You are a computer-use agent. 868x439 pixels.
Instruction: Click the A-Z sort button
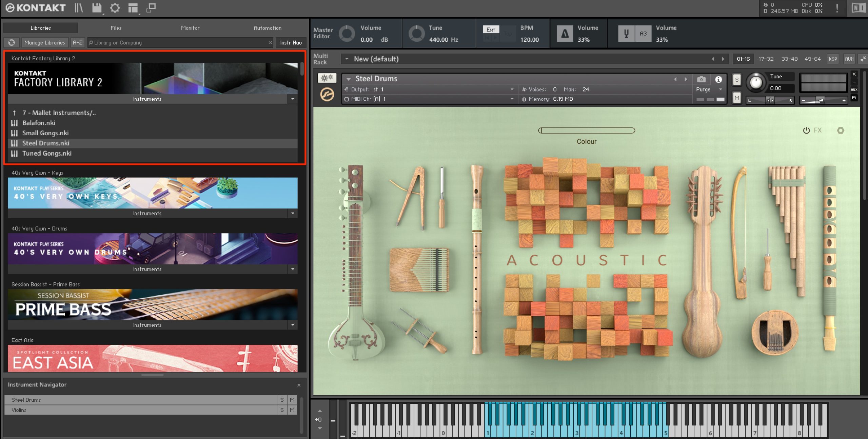(x=78, y=42)
